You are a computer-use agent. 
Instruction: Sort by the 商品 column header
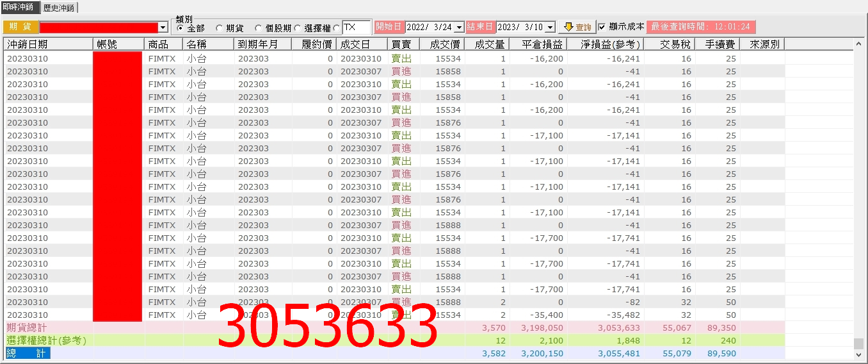[x=164, y=44]
